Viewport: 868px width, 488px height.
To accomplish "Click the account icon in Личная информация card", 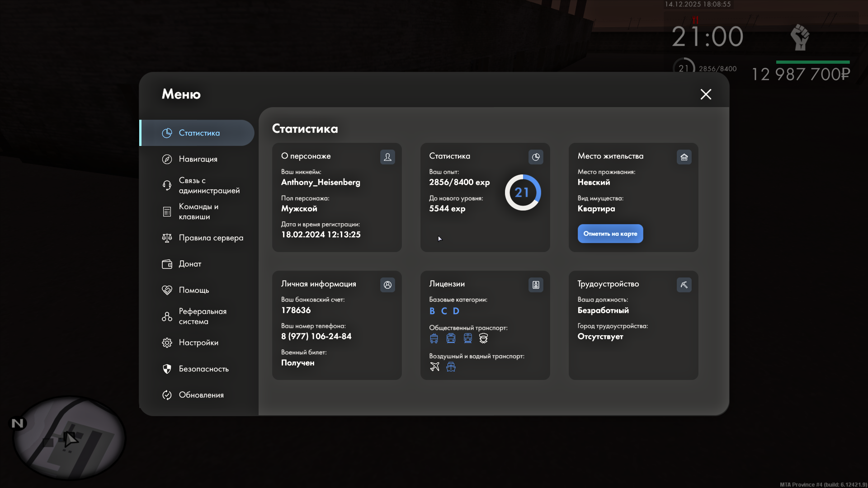I will coord(387,285).
